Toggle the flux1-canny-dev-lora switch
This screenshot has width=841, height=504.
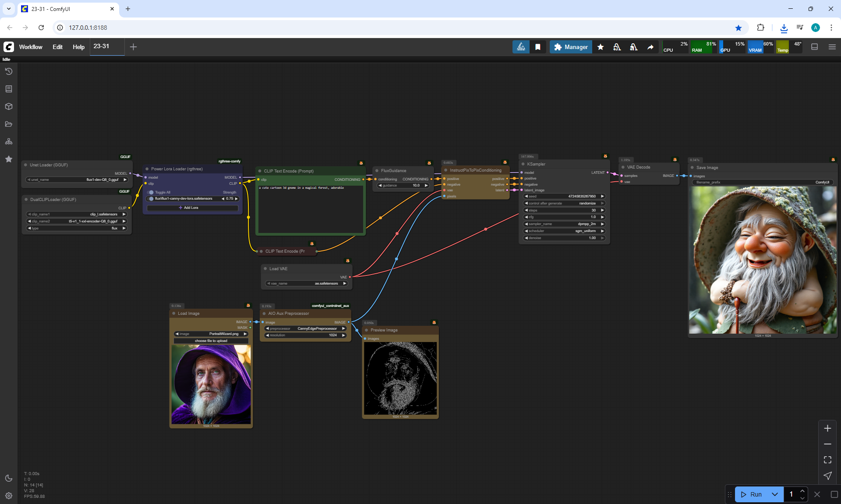coord(151,199)
